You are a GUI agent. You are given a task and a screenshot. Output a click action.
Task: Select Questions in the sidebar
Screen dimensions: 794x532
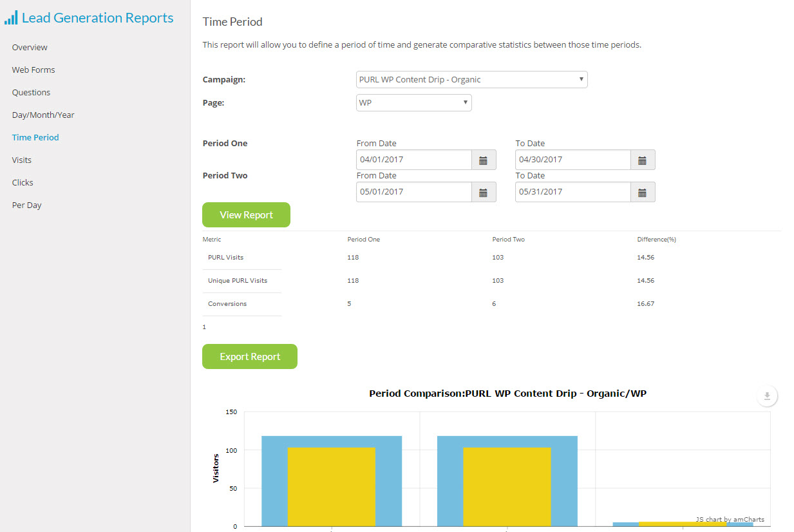31,92
